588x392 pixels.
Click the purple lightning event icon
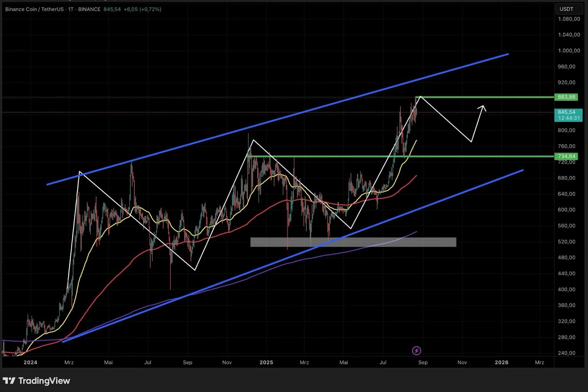pyautogui.click(x=416, y=350)
